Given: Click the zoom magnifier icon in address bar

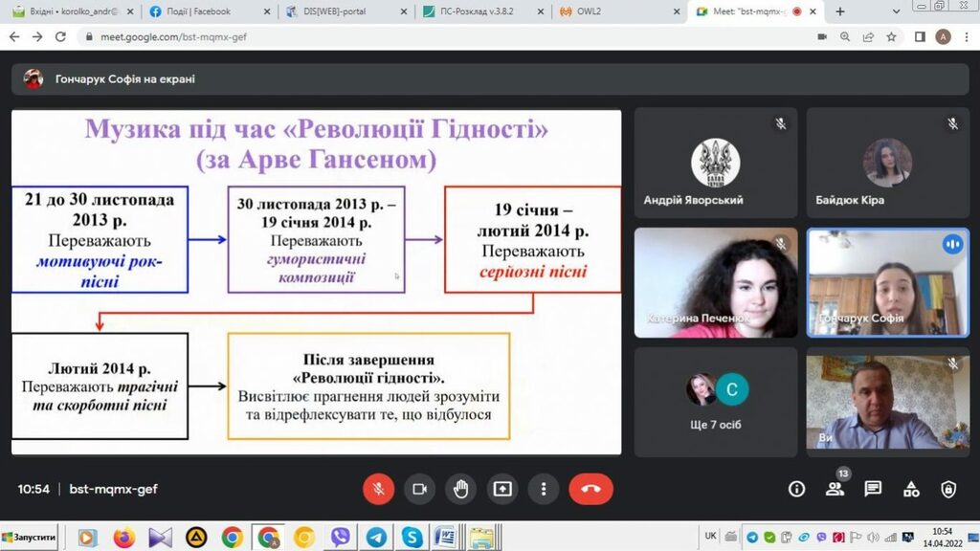Looking at the screenshot, I should [x=845, y=36].
